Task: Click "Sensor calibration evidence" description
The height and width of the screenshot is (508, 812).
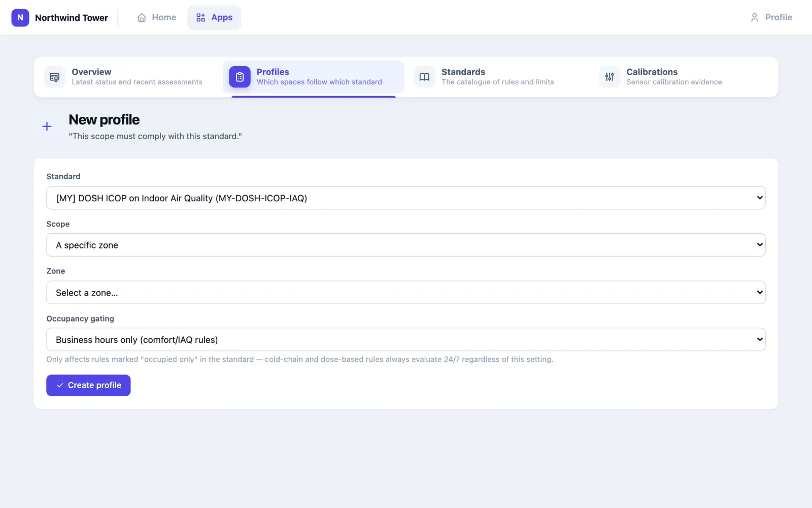Action: pos(674,82)
